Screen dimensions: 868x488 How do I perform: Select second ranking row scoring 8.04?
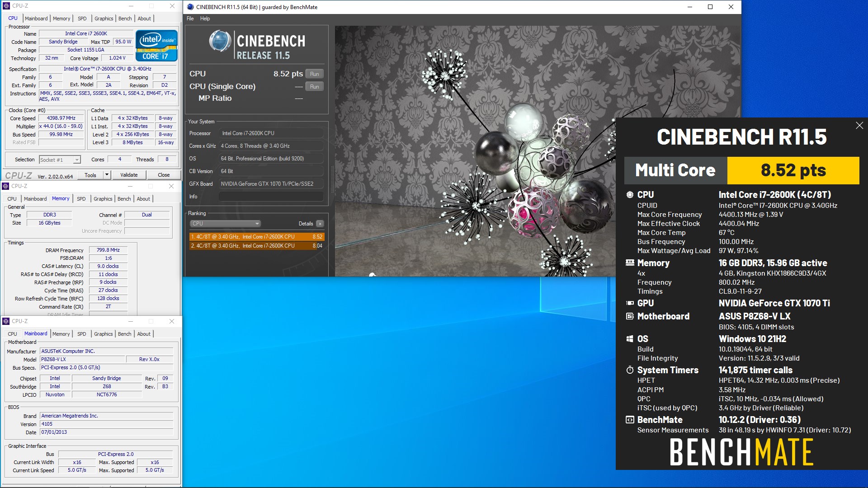256,246
